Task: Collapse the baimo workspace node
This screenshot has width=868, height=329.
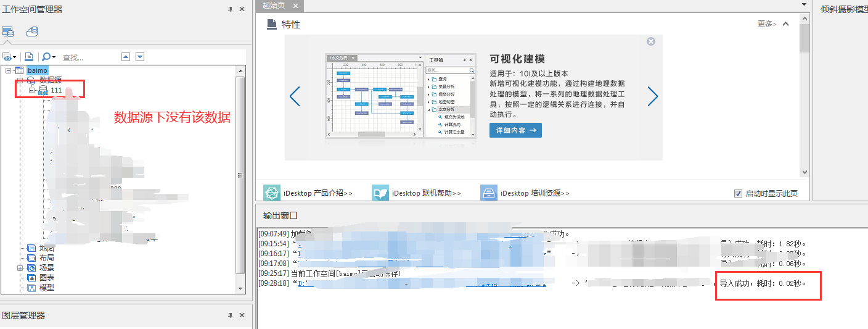Action: tap(8, 70)
